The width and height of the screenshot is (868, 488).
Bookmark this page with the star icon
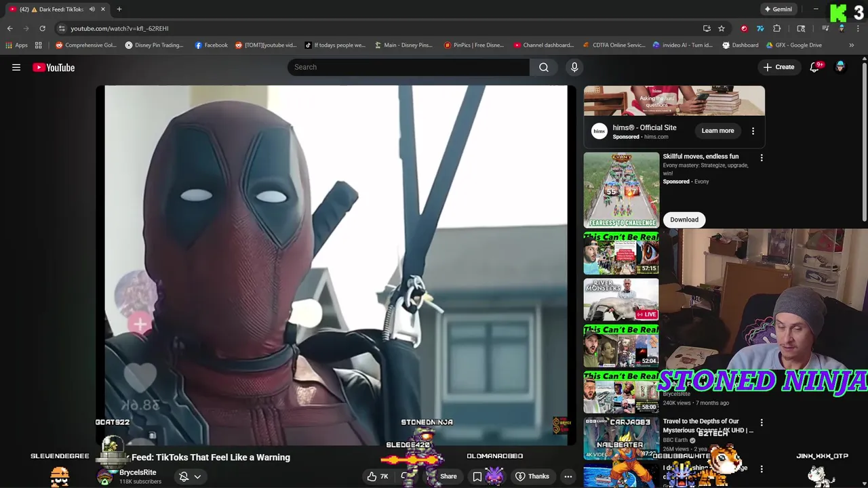tap(722, 28)
